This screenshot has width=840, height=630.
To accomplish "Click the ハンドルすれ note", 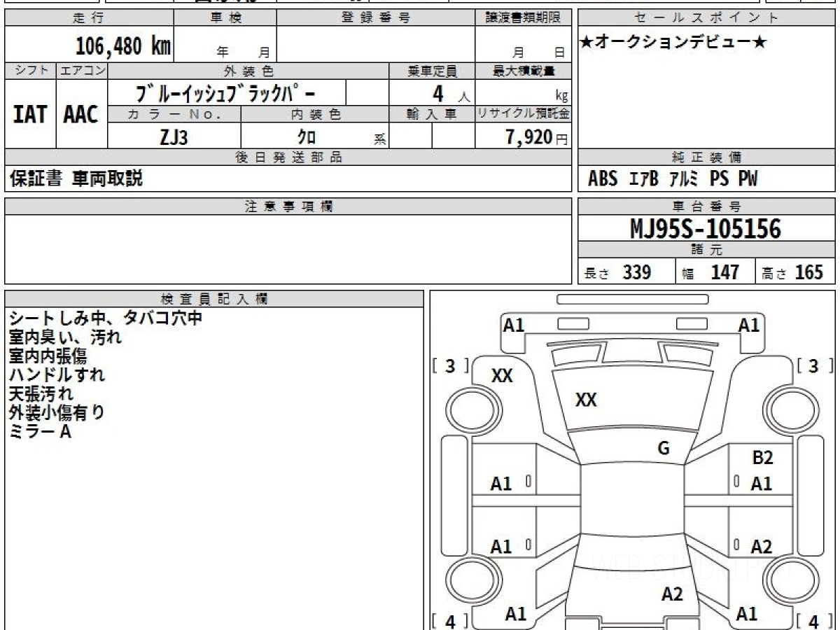I will click(x=57, y=374).
